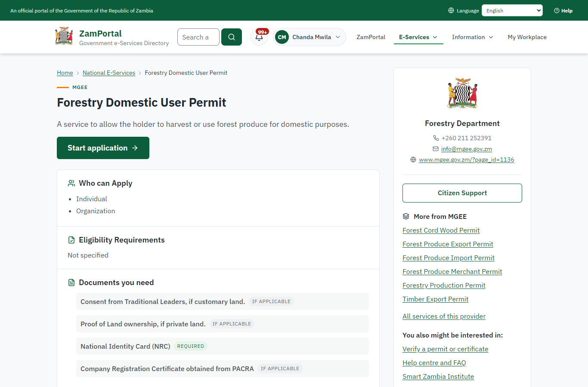Go to the Home breadcrumb link
The image size is (588, 387).
[x=65, y=73]
